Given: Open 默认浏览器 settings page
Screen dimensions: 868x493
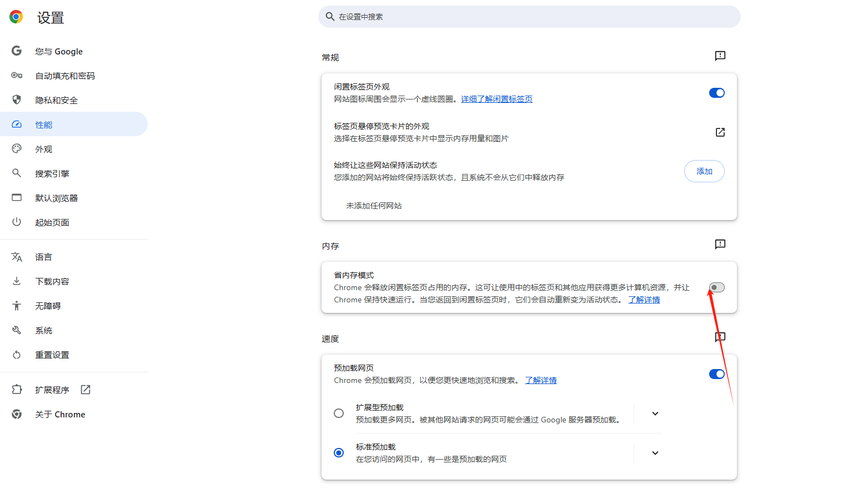Looking at the screenshot, I should coord(74,198).
